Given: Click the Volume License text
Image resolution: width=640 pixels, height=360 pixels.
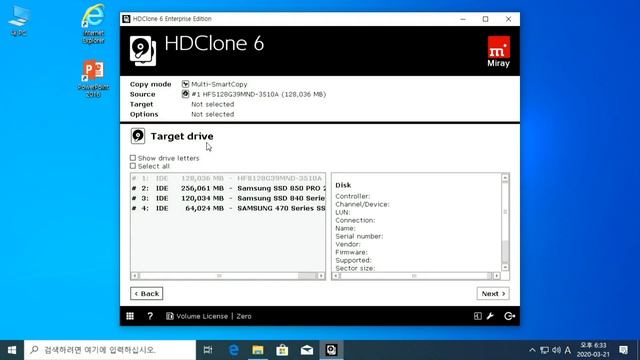Looking at the screenshot, I should [202, 316].
